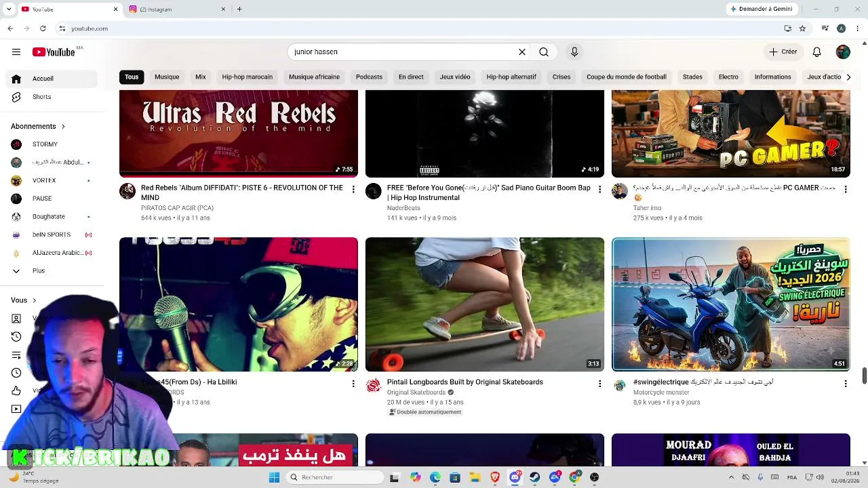Image resolution: width=868 pixels, height=488 pixels.
Task: Play the Ultras Red Rebels thumbnail
Action: click(x=239, y=134)
